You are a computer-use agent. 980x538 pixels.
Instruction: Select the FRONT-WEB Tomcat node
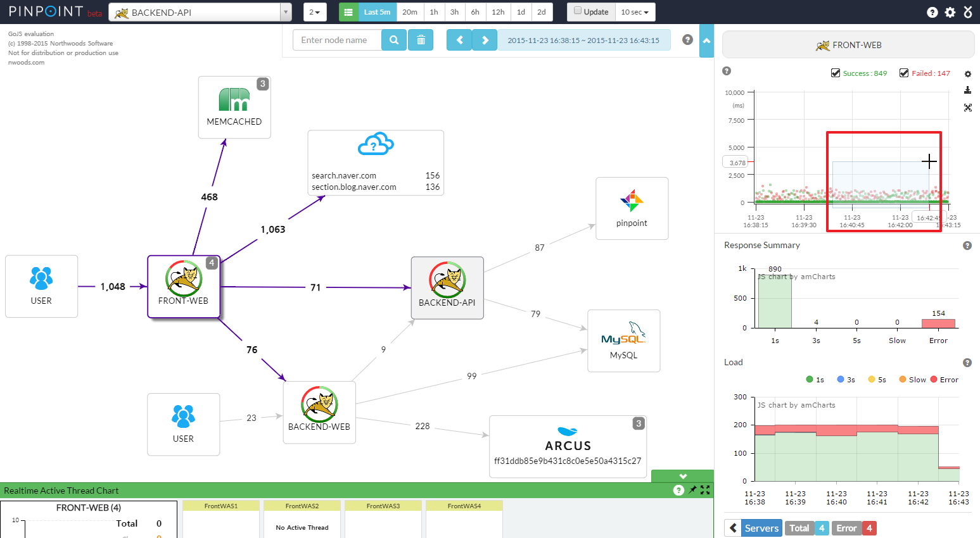coord(184,287)
